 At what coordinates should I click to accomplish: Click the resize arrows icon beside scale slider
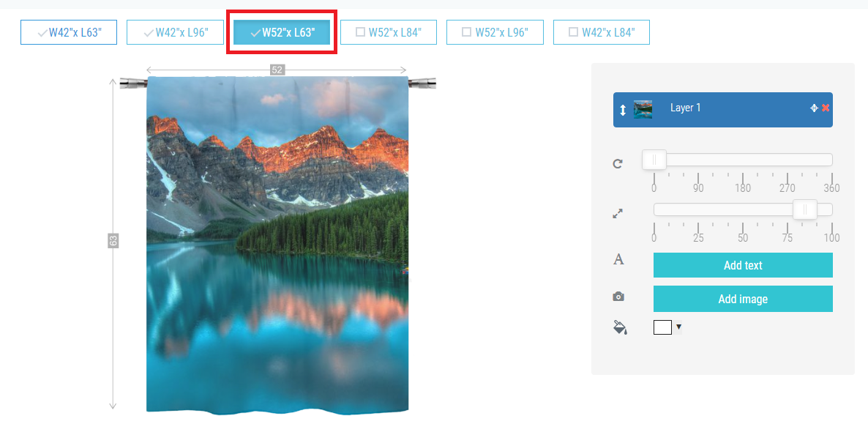point(618,213)
